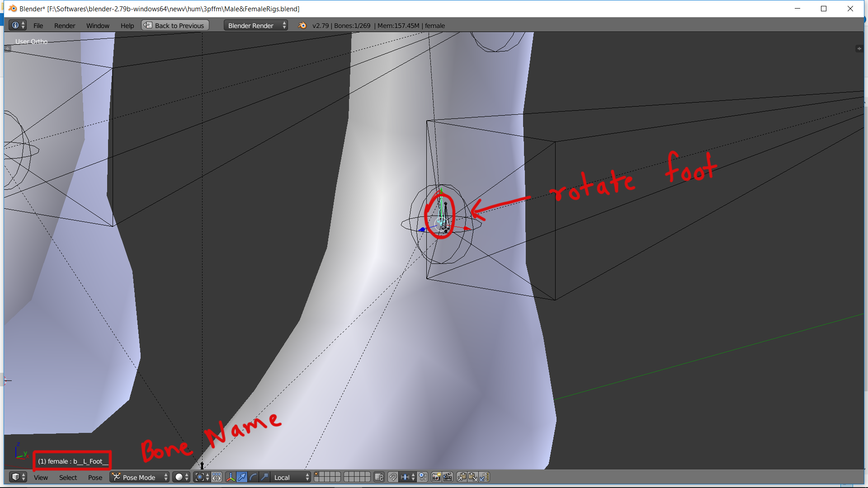Open the 3D View editor type selector
The image size is (868, 488).
(x=18, y=477)
